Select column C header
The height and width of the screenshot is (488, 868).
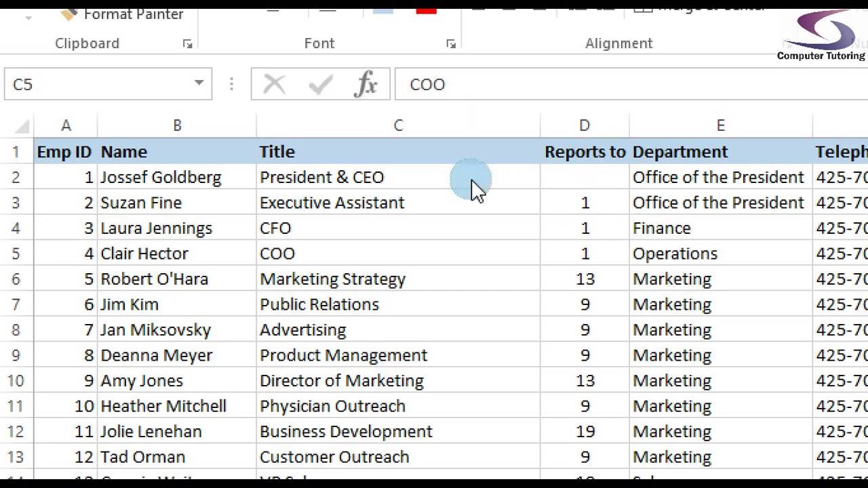[398, 125]
